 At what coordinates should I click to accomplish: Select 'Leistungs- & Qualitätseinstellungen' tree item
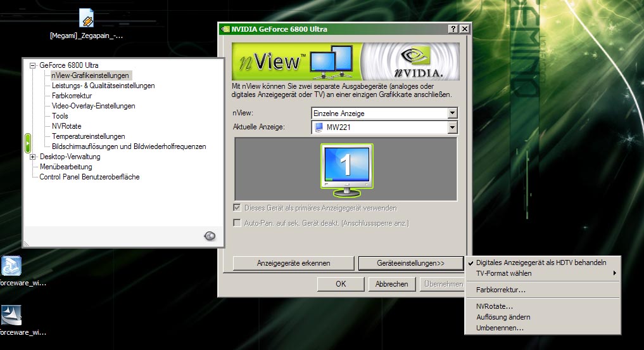[103, 86]
